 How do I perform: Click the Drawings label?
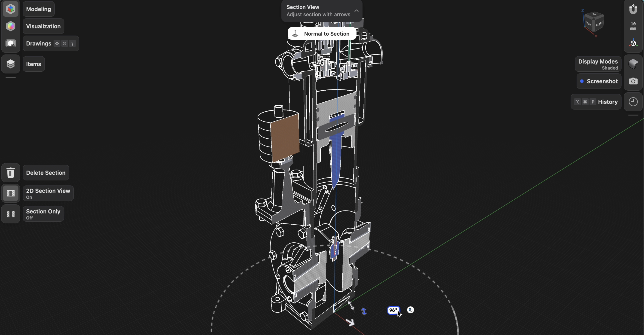click(x=51, y=43)
